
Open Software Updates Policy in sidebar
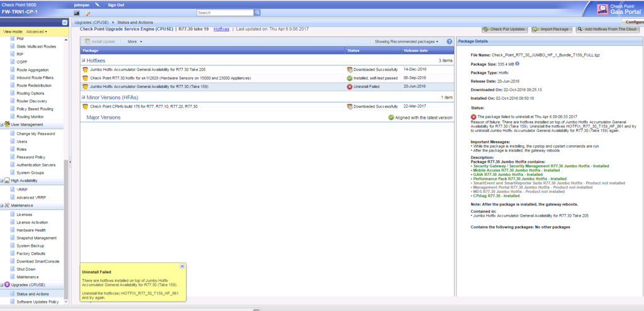coord(37,302)
